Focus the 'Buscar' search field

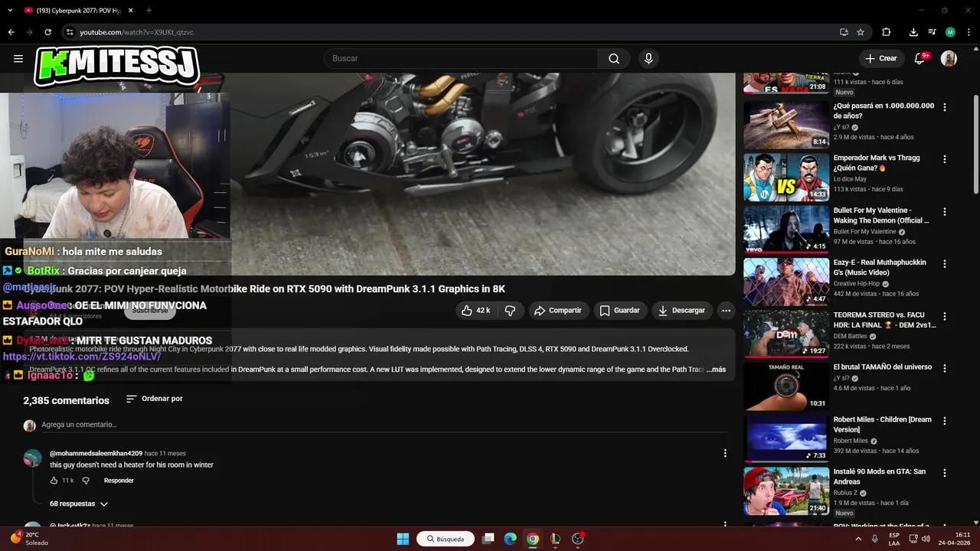(461, 58)
